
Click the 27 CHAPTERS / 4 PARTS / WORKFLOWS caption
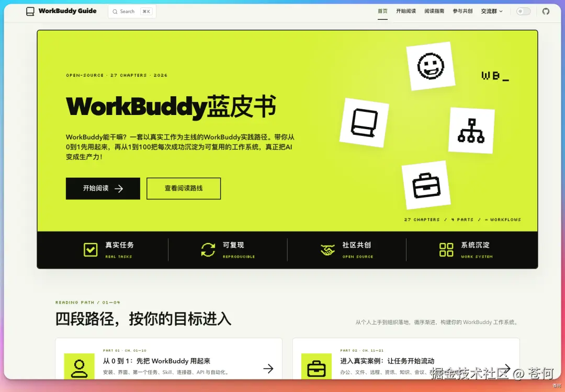462,220
